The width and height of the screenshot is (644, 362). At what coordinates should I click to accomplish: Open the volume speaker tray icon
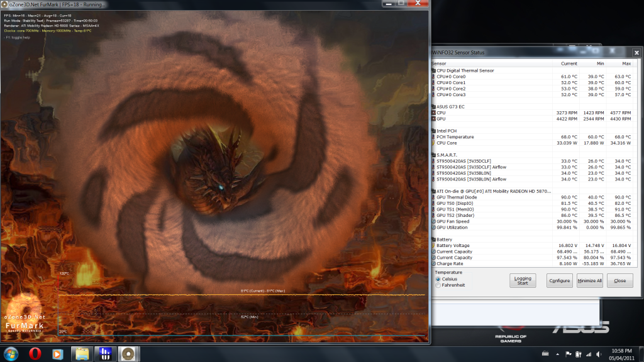[599, 354]
